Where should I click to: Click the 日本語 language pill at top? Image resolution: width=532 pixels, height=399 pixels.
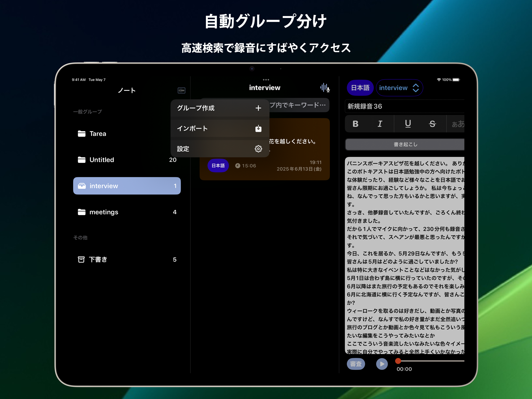[360, 88]
